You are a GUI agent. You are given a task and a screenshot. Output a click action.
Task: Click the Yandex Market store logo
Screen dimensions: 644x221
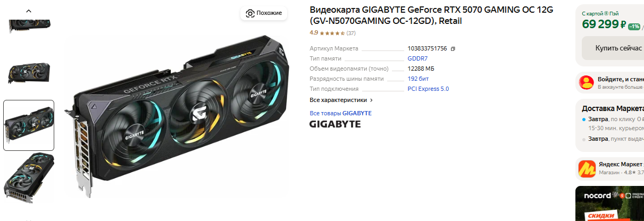coord(587,168)
